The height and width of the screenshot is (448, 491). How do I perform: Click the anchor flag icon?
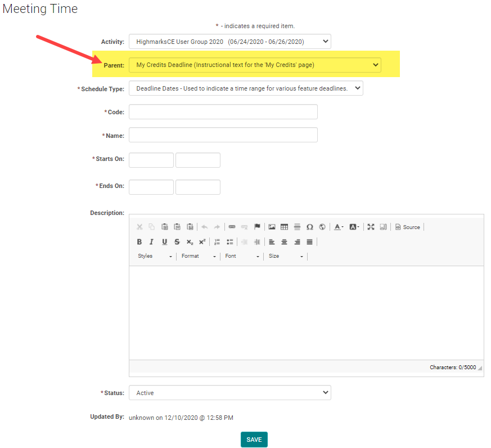tap(257, 227)
